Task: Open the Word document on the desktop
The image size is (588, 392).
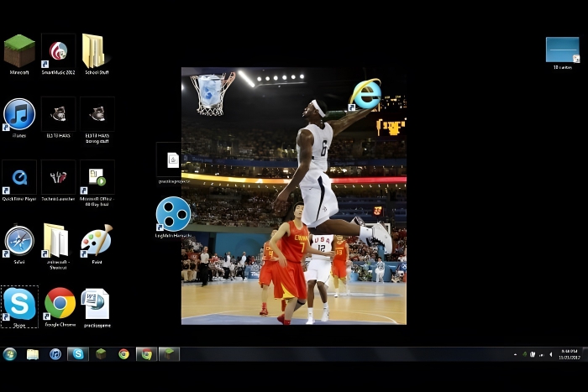Action: click(x=97, y=304)
